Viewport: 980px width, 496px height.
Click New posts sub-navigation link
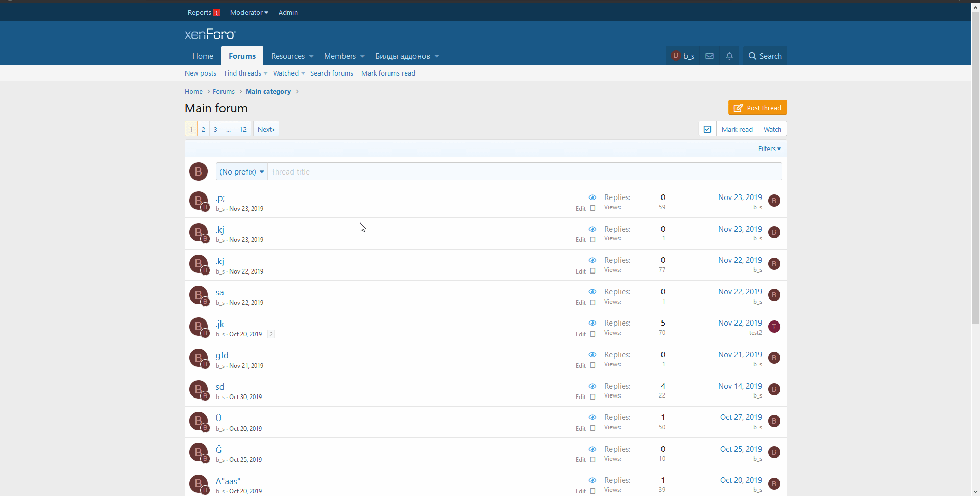201,73
